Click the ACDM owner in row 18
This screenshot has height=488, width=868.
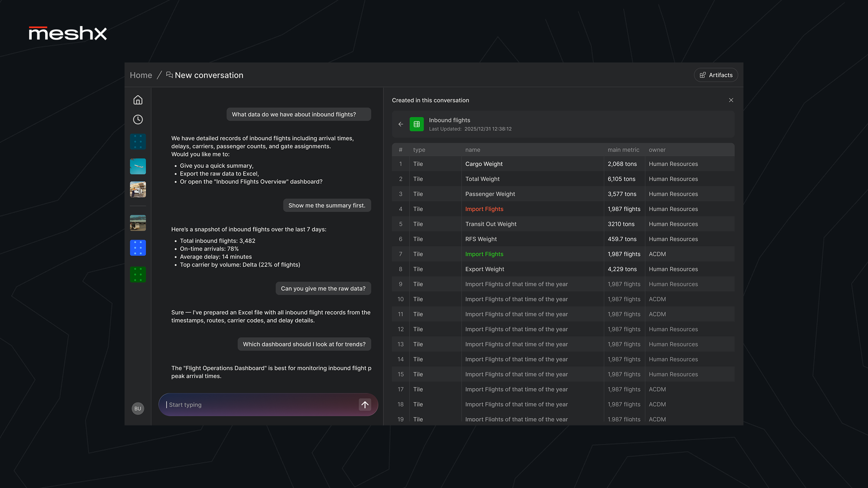(657, 404)
